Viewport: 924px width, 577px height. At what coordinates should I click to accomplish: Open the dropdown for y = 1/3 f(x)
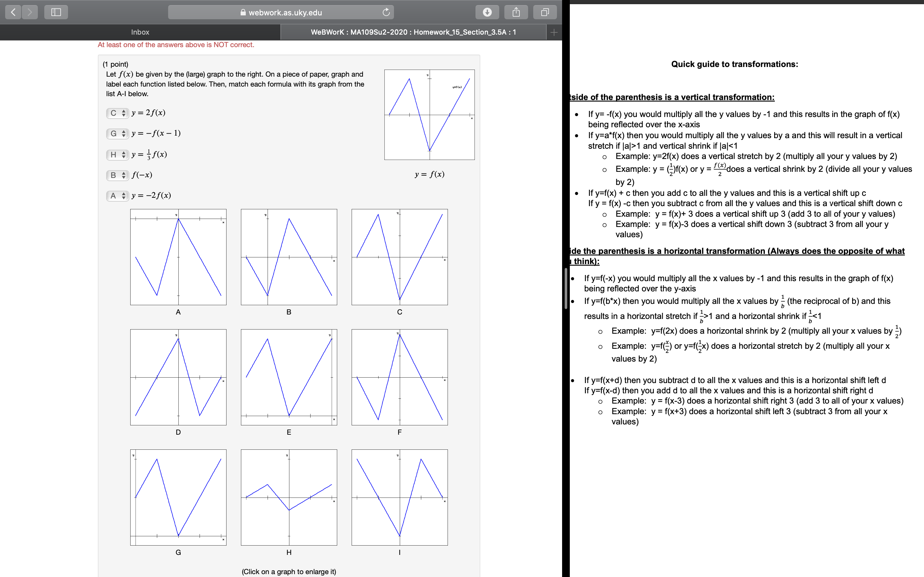118,155
